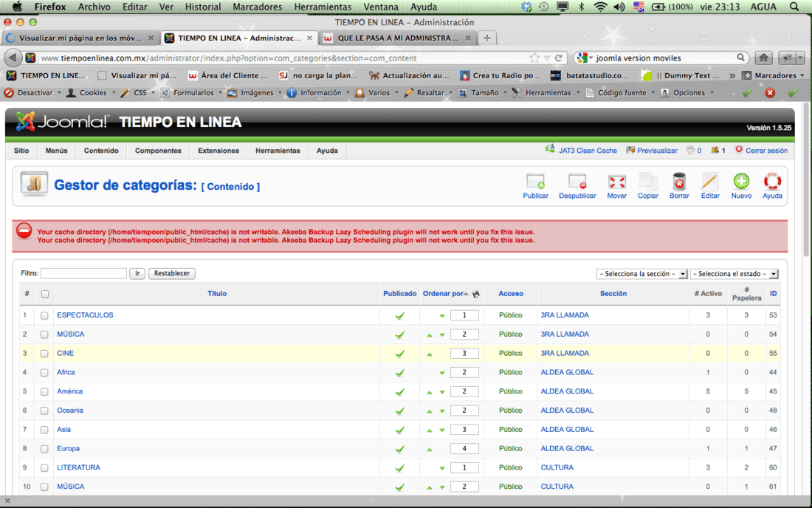
Task: Open the Imágenes developer toolbar dropdown
Action: (254, 93)
